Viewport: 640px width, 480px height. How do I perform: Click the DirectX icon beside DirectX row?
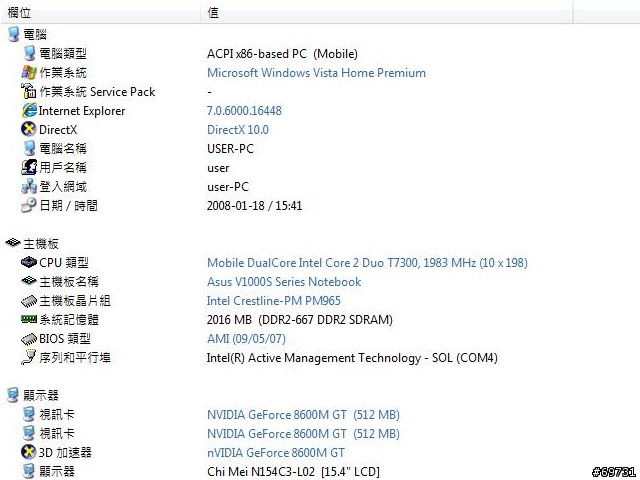(29, 129)
